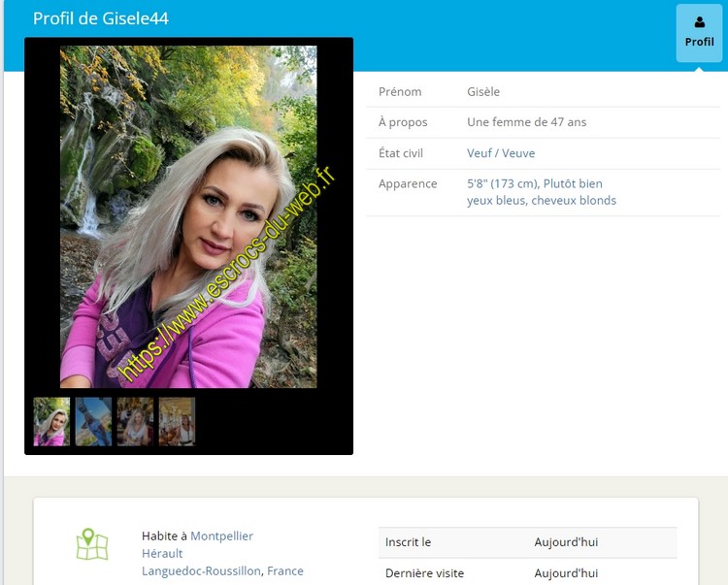Screen dimensions: 728x585
Task: Click the green map location icon
Action: click(91, 544)
